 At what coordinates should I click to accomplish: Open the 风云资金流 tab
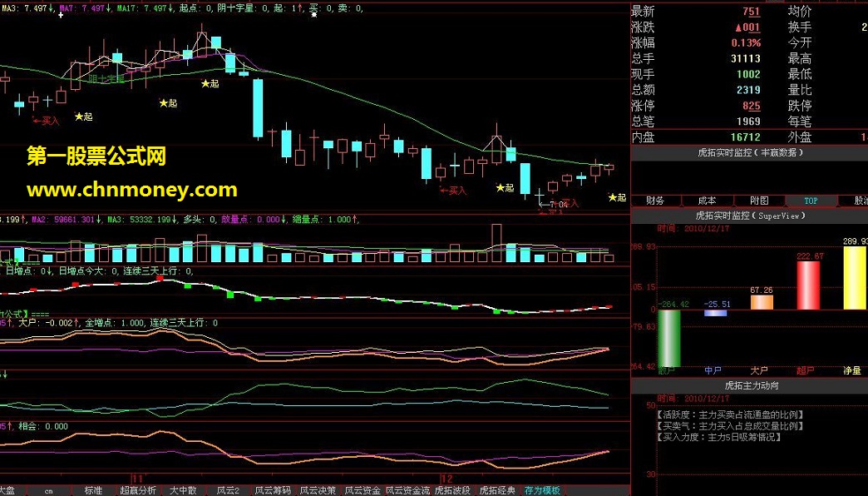(x=407, y=491)
